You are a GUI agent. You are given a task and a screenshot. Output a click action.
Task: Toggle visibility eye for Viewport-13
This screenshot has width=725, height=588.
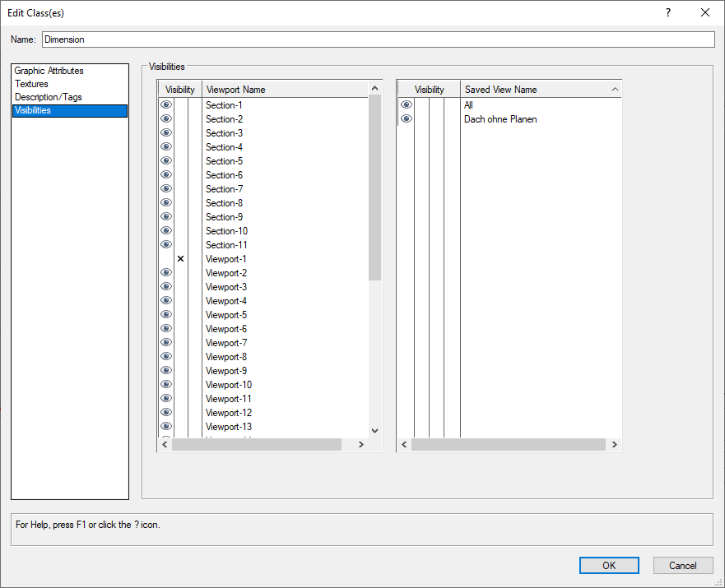165,426
